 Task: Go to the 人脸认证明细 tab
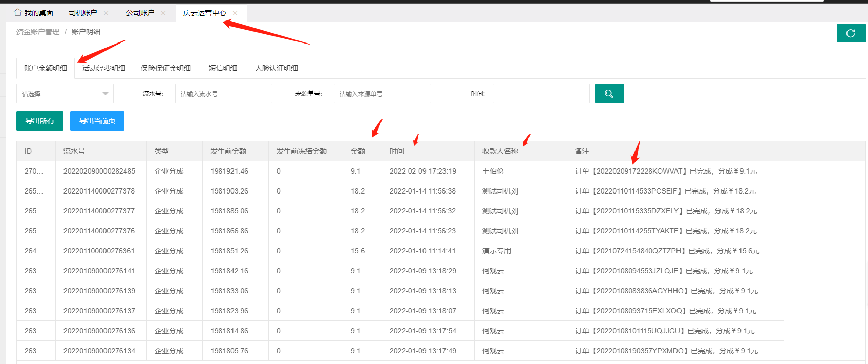click(x=277, y=68)
